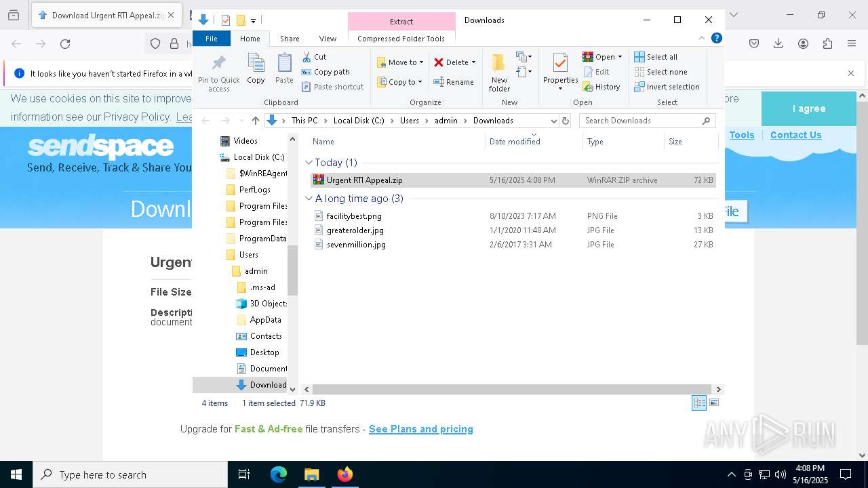Viewport: 868px width, 488px height.
Task: Open file History
Action: pos(601,87)
